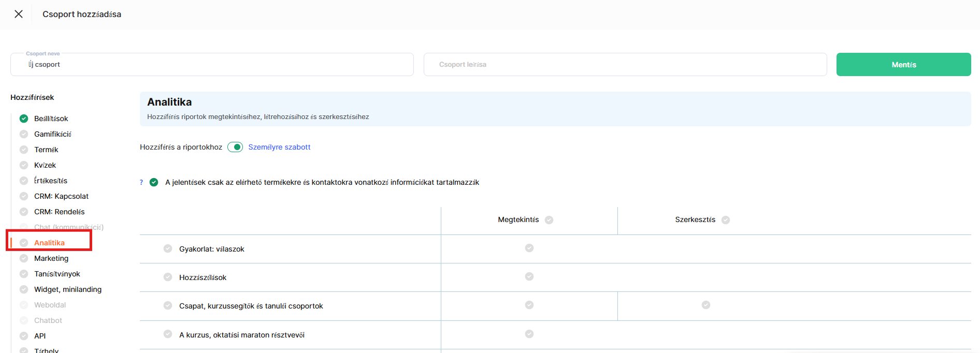The width and height of the screenshot is (980, 353).
Task: Click the green Mentés button
Action: pos(904,65)
